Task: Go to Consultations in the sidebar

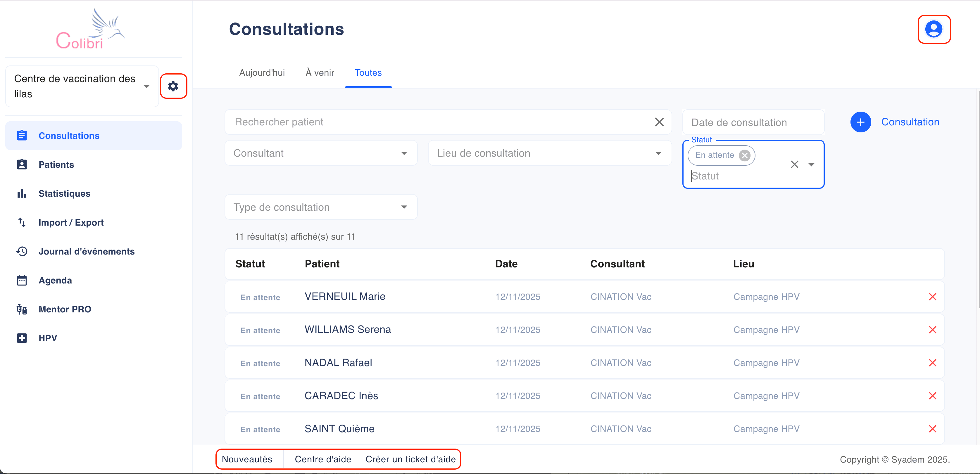Action: (x=94, y=135)
